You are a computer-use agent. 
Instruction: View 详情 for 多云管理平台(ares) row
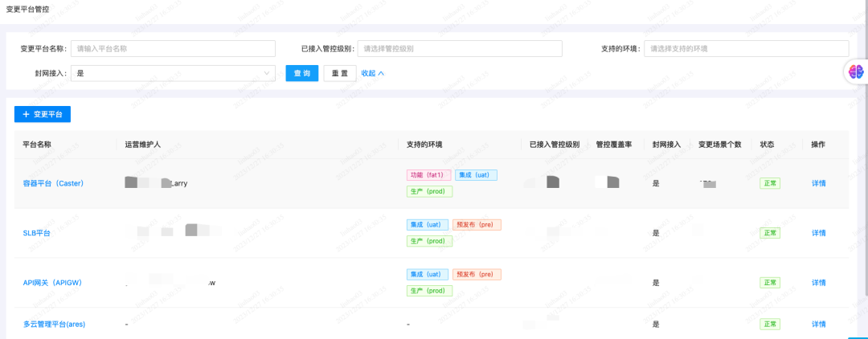(x=819, y=324)
